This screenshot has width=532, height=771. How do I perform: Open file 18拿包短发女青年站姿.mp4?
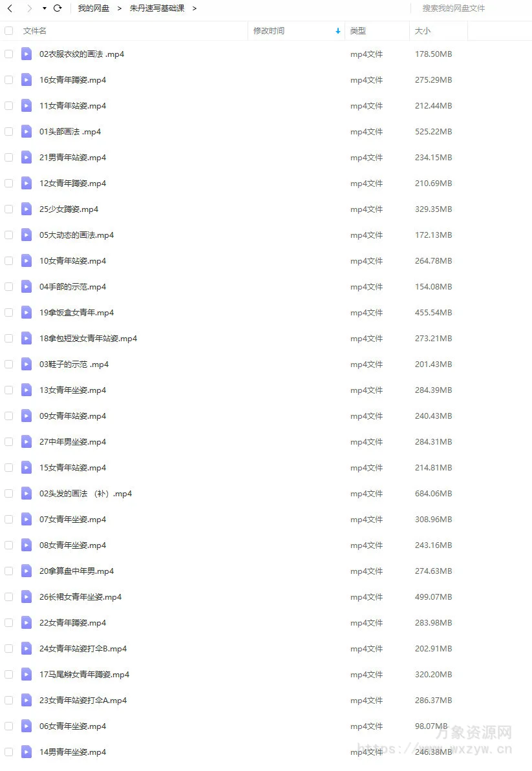click(88, 338)
